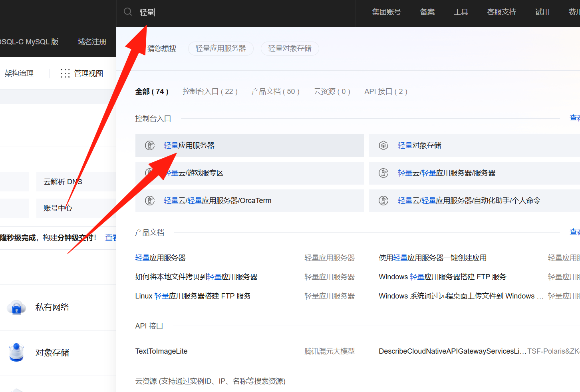Open 对象存储 product entry
Screen dimensions: 580x392
[52, 352]
